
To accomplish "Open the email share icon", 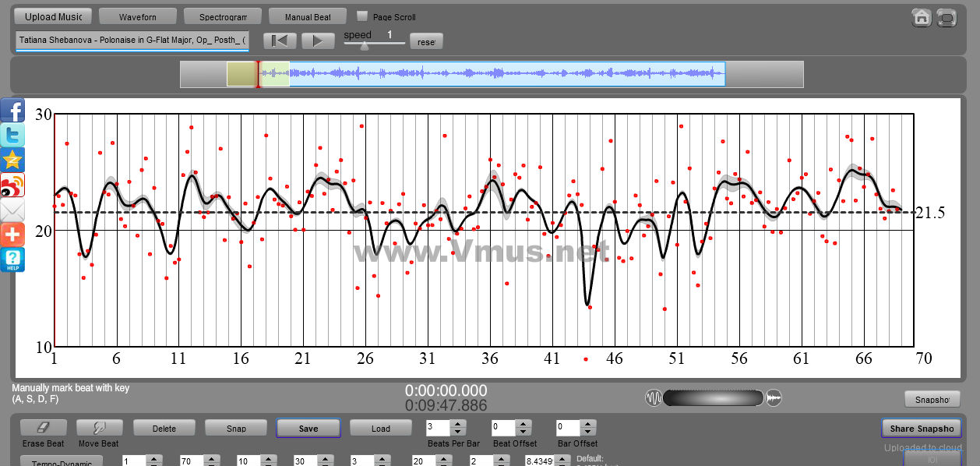I will [12, 210].
